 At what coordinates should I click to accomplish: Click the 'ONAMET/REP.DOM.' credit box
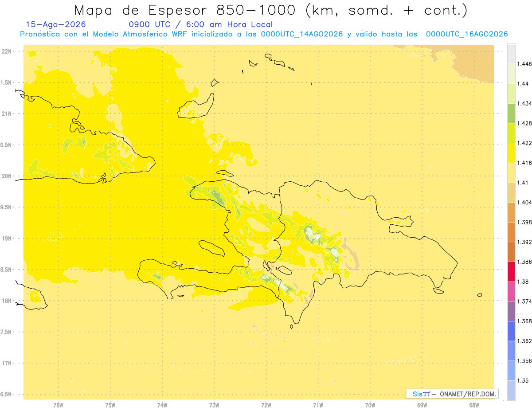pos(452,394)
